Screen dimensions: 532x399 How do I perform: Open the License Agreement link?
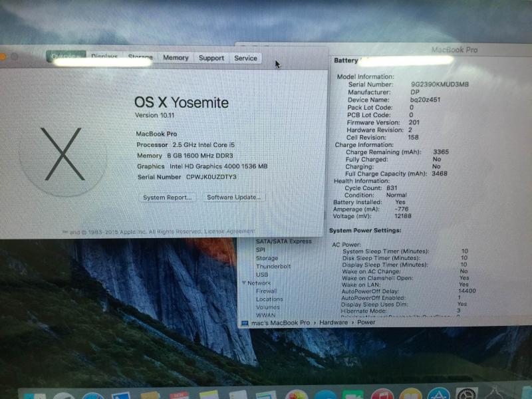pos(229,231)
